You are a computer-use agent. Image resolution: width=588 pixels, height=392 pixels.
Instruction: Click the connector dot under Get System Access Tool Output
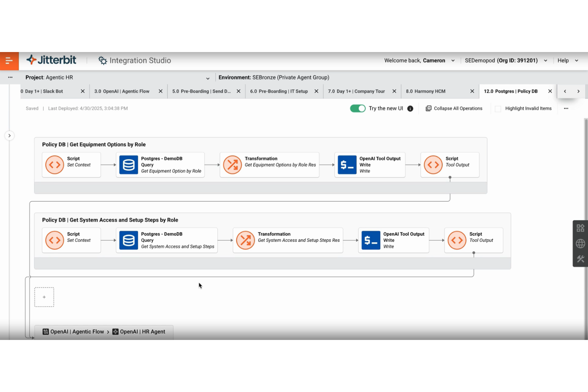click(474, 253)
